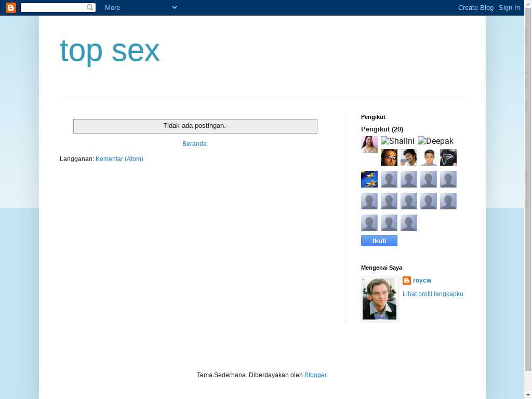Click the orange Blogger logo in navbar
The height and width of the screenshot is (399, 532).
tap(11, 7)
